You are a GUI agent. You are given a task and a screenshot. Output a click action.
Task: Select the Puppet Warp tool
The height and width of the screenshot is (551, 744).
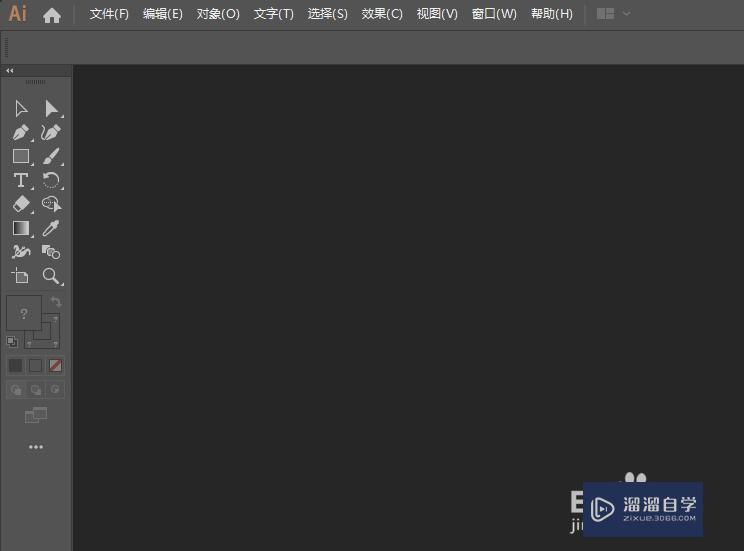coord(21,252)
